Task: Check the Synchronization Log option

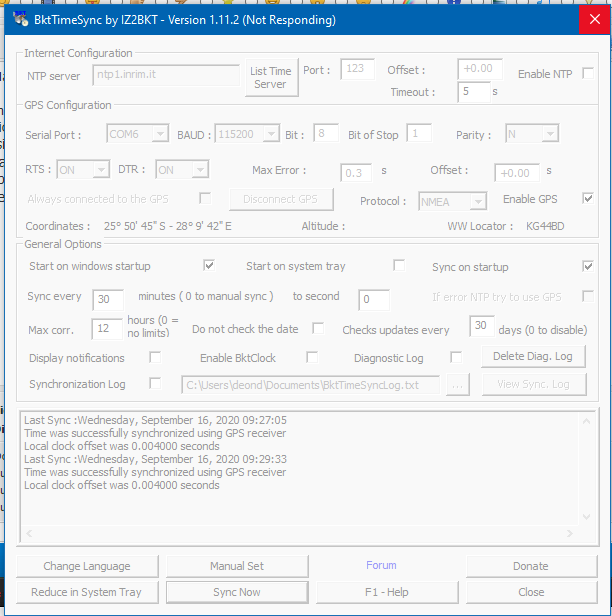Action: pos(155,383)
